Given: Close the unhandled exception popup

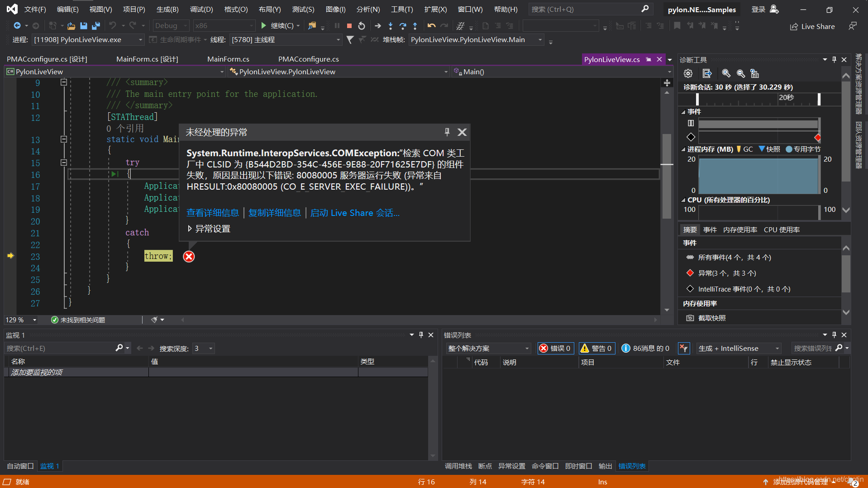Looking at the screenshot, I should coord(462,132).
